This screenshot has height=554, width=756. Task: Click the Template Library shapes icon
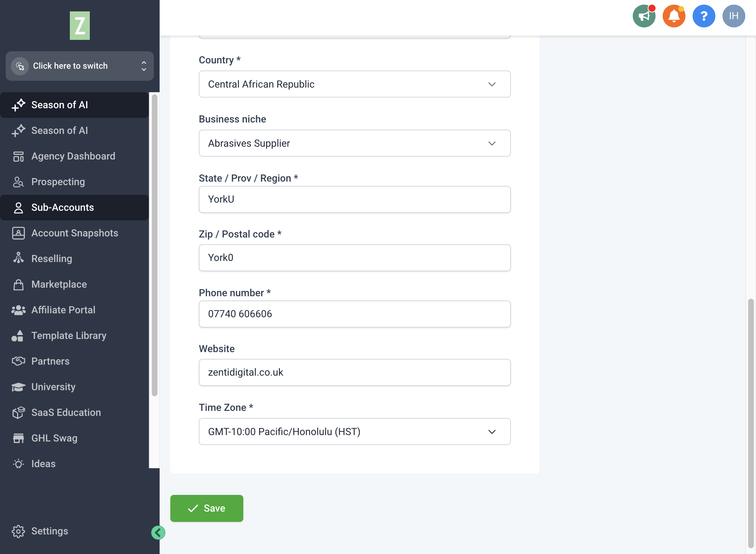point(17,336)
